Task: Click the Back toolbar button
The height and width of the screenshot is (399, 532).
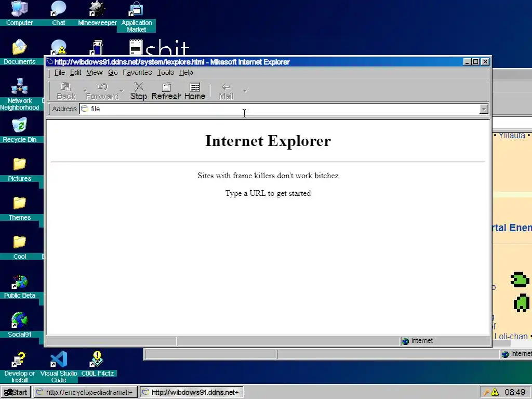Action: click(x=66, y=91)
